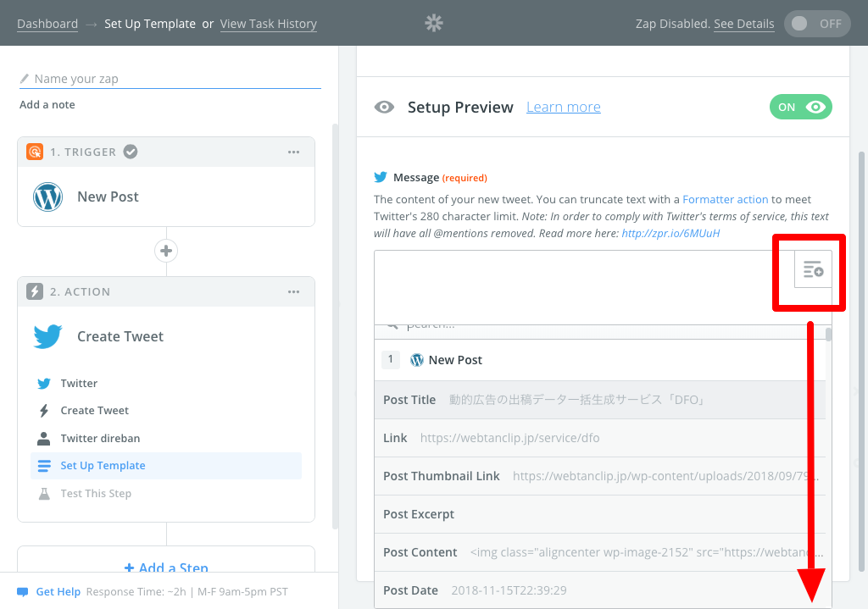
Task: Click the Twitter bird beside Twitter item
Action: point(44,384)
